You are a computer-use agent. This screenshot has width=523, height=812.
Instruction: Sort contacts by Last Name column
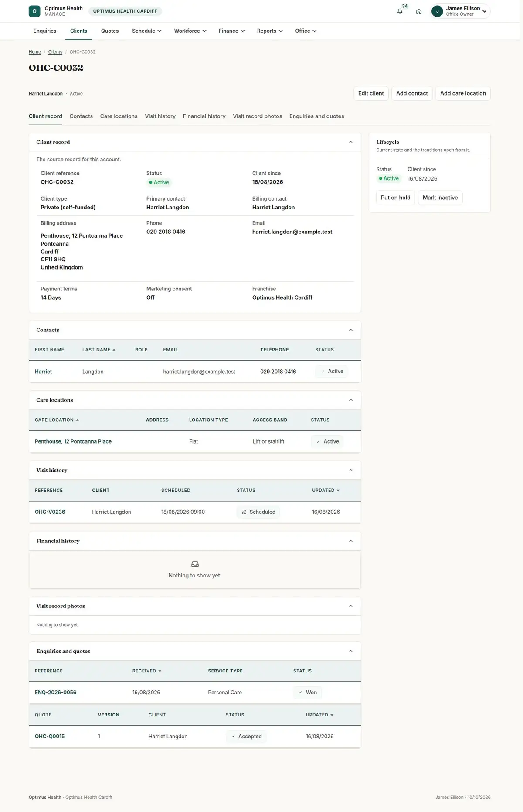(99, 350)
